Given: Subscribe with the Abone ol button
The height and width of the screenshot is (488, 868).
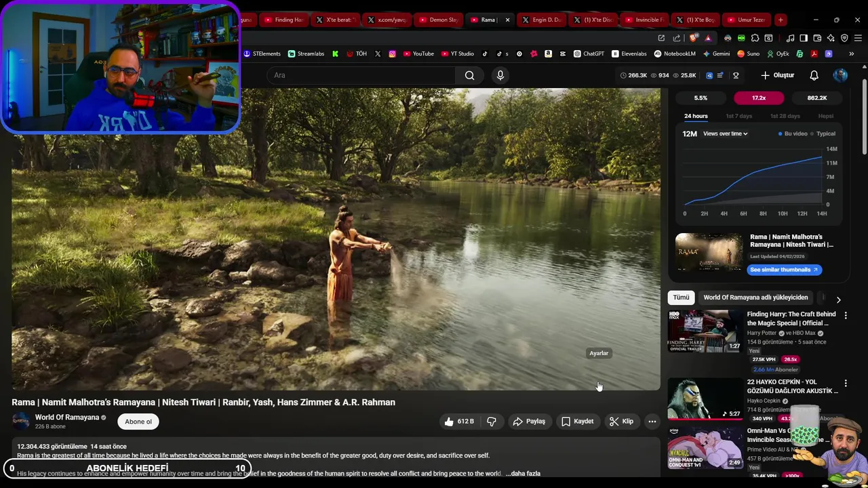Looking at the screenshot, I should pos(138,422).
